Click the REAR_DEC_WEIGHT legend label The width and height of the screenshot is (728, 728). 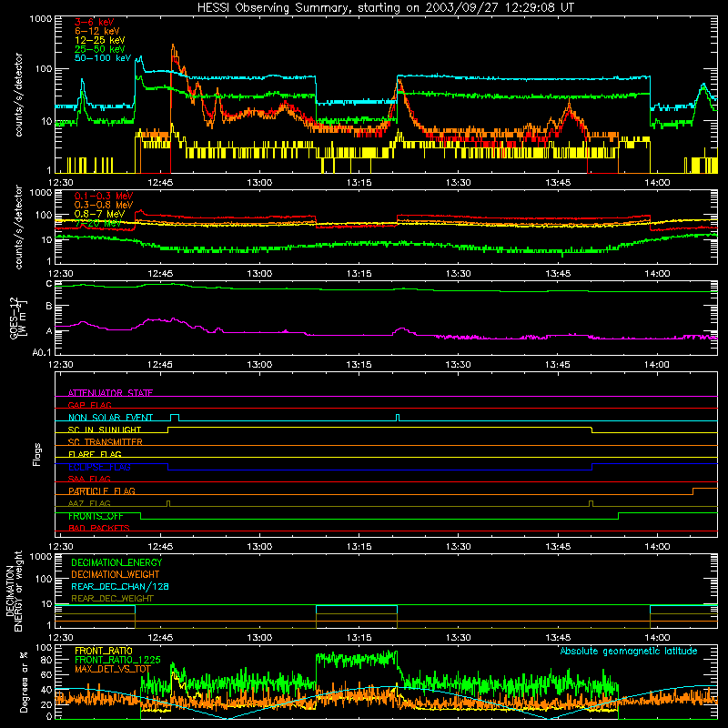(112, 599)
